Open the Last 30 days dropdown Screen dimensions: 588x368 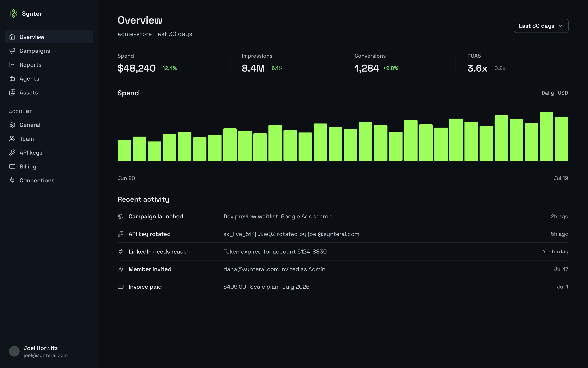541,26
